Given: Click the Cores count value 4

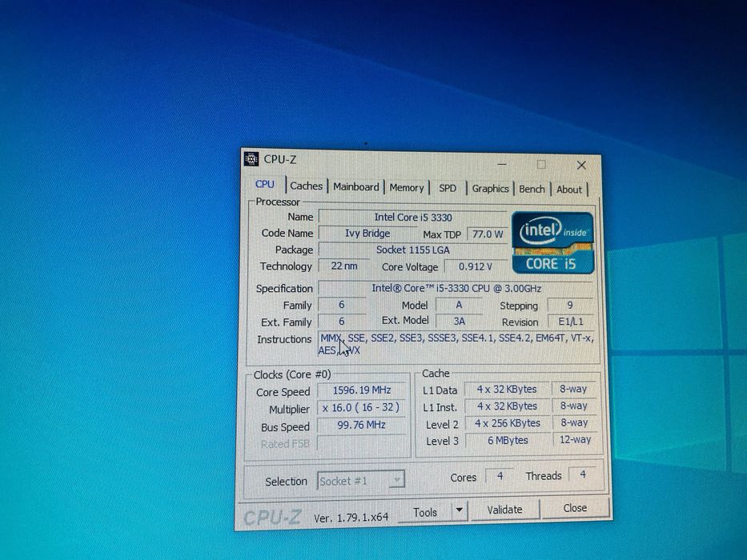Looking at the screenshot, I should (500, 475).
